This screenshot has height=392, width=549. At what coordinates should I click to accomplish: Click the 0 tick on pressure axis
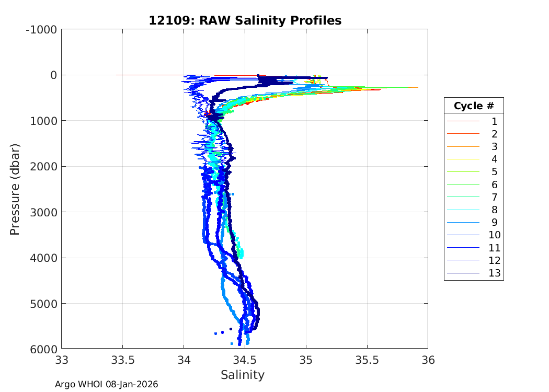coord(53,75)
